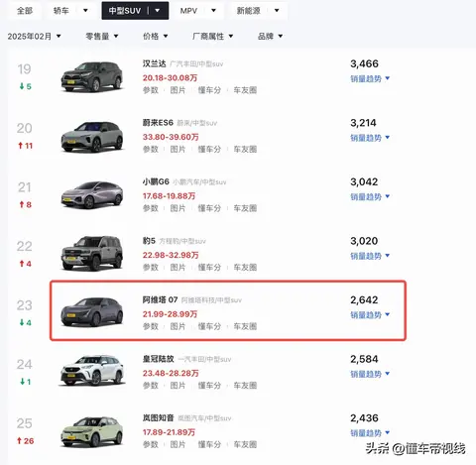Open 图片 link for 皇冠陆放
Image resolution: width=476 pixels, height=465 pixels.
click(178, 386)
